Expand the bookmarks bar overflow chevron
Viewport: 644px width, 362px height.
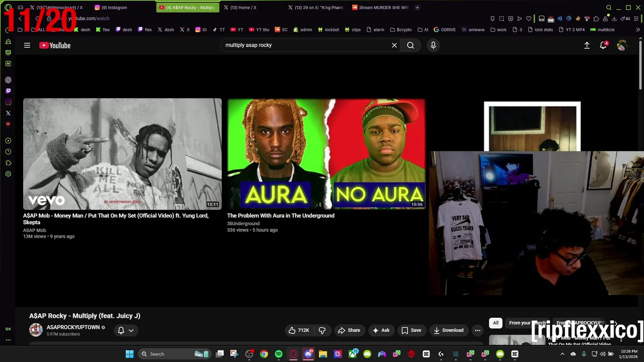638,30
